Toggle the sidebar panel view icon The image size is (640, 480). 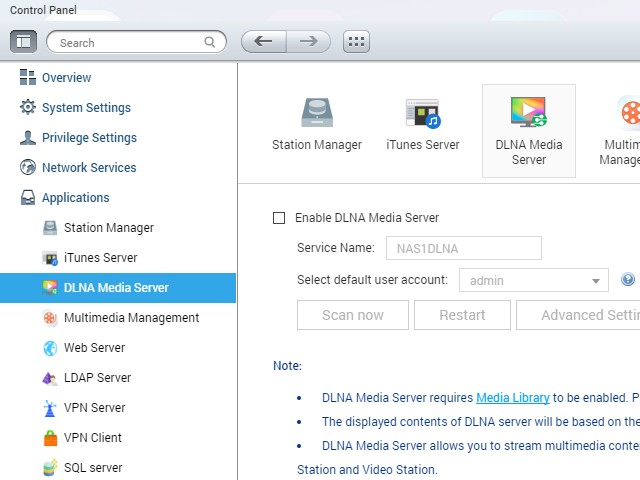23,42
